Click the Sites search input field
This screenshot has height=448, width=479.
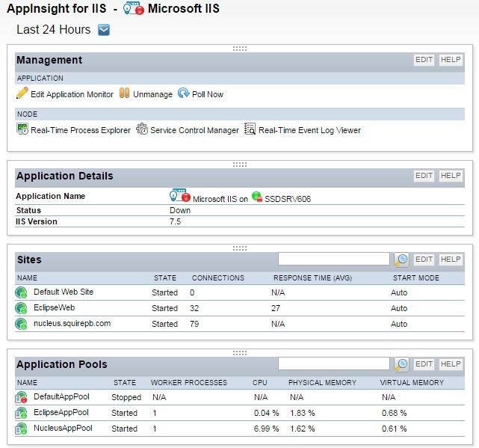point(333,259)
